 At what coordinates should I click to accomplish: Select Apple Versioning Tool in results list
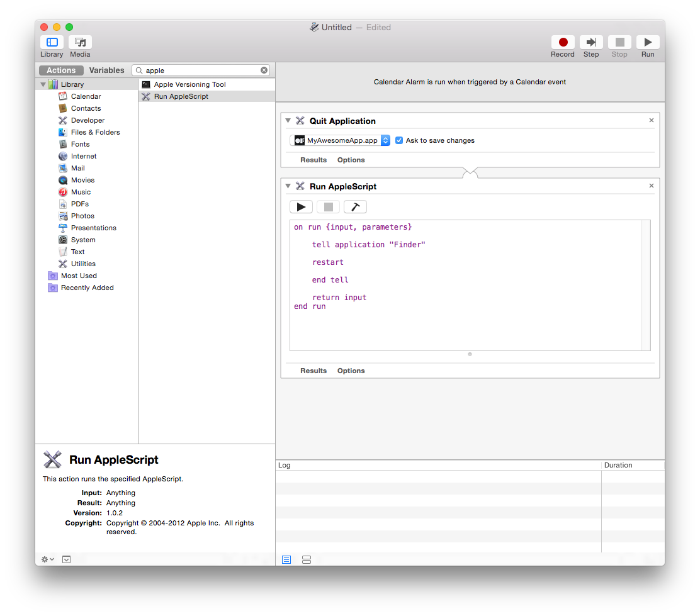206,84
